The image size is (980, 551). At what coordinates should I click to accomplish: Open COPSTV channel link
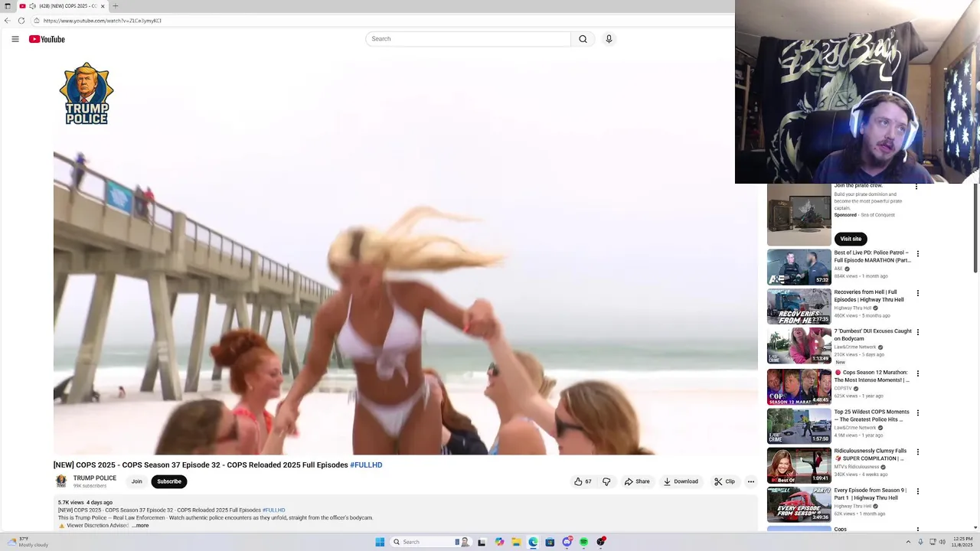point(843,389)
